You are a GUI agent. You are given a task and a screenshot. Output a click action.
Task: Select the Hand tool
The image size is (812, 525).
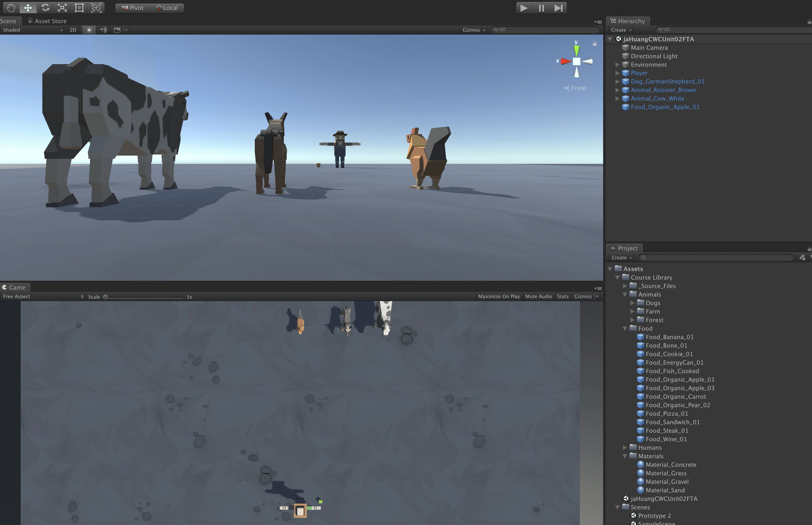[11, 8]
